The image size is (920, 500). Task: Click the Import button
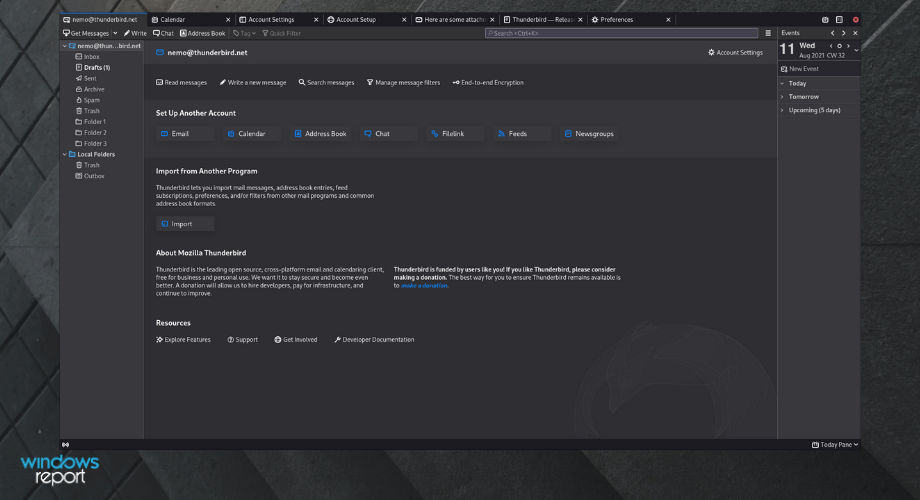pyautogui.click(x=185, y=224)
